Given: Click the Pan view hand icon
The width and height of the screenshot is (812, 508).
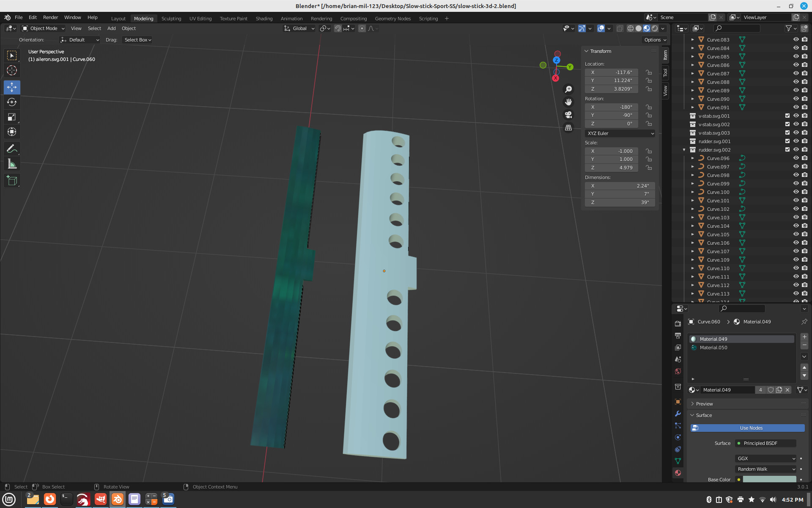Looking at the screenshot, I should click(x=568, y=102).
